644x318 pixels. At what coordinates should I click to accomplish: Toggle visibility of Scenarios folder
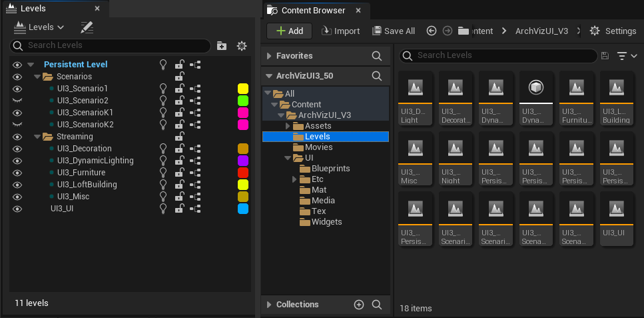tap(17, 77)
